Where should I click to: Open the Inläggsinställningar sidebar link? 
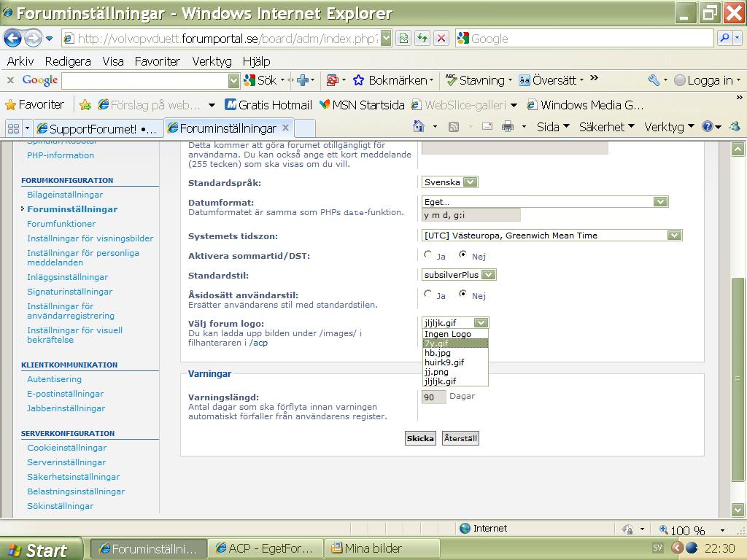click(67, 277)
